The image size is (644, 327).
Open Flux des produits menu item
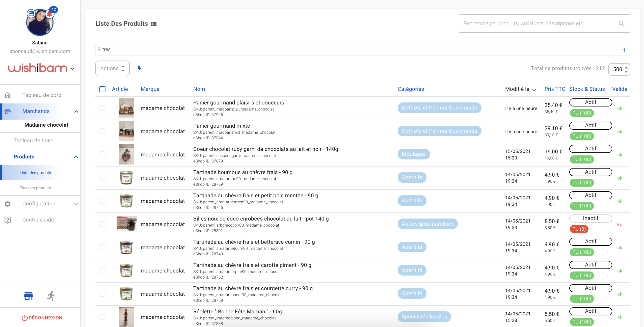coord(35,188)
